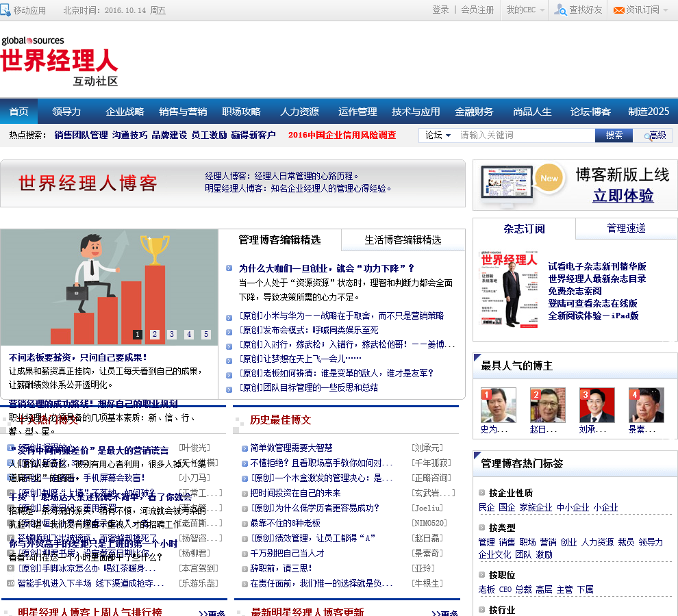Open article 简单做管理需要大智慧
Image resolution: width=678 pixels, height=616 pixels.
click(292, 448)
